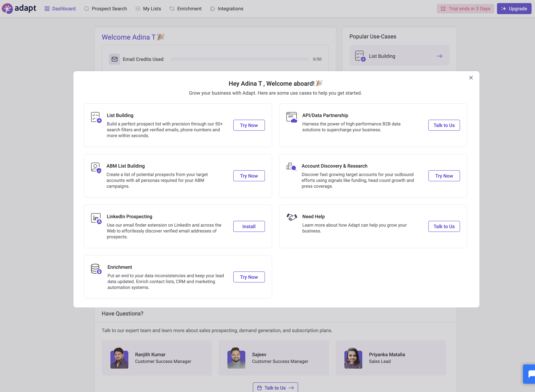Click Talk to Us for API/Data Partnership
The height and width of the screenshot is (392, 535).
(444, 125)
